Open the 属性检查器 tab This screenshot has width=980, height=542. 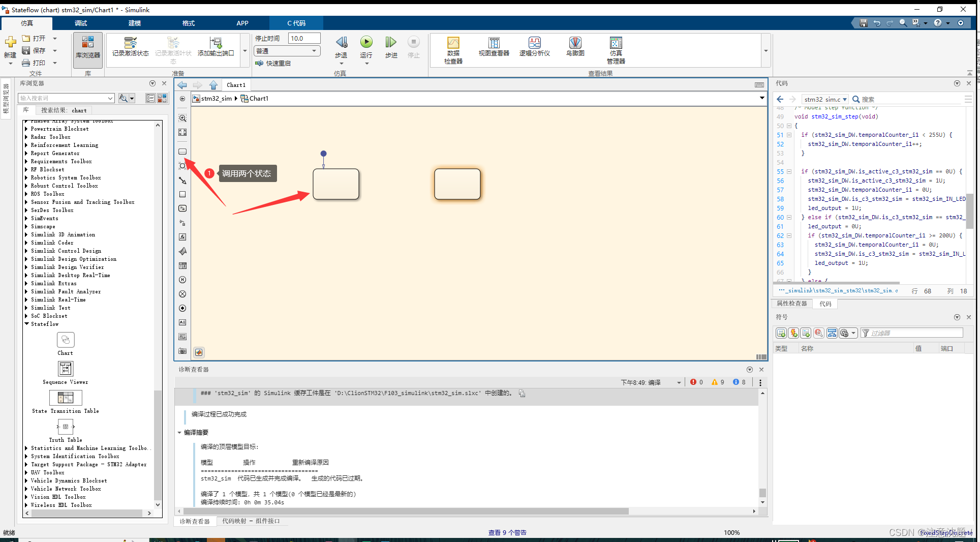point(791,304)
